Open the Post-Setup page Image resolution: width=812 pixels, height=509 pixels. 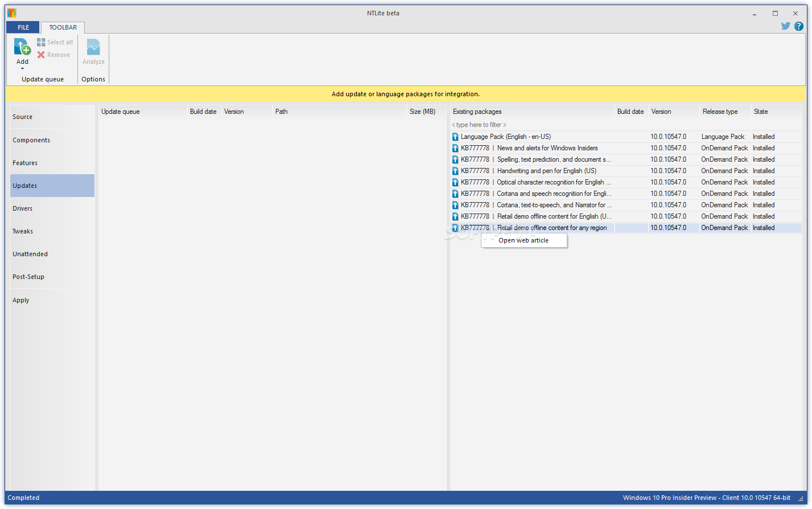click(x=52, y=277)
